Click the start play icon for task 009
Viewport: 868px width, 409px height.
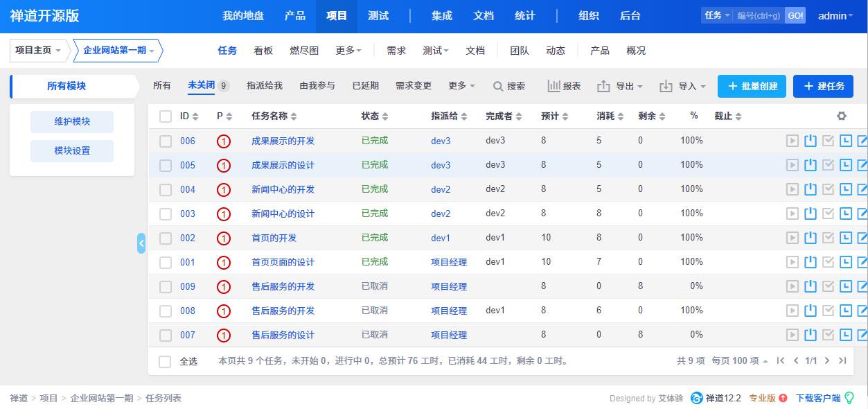(x=792, y=286)
